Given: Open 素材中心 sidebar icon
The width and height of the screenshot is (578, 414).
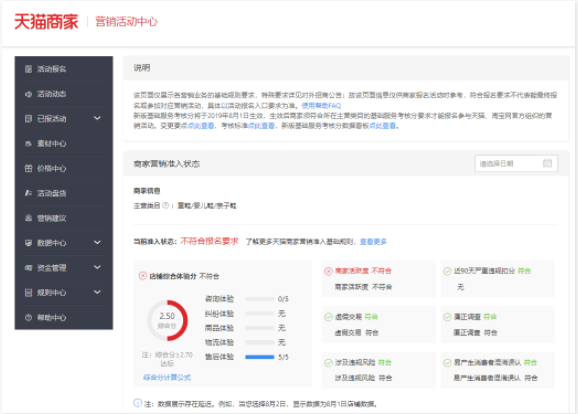Looking at the screenshot, I should (x=28, y=143).
